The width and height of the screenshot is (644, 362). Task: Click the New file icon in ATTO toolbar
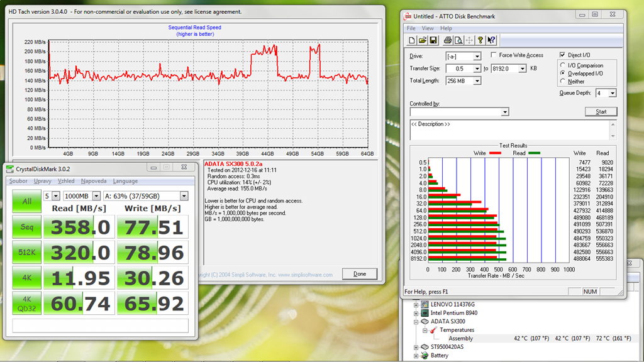tap(412, 40)
